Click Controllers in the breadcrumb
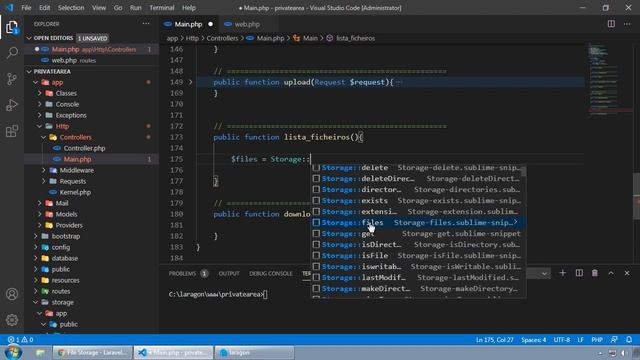 tap(222, 38)
